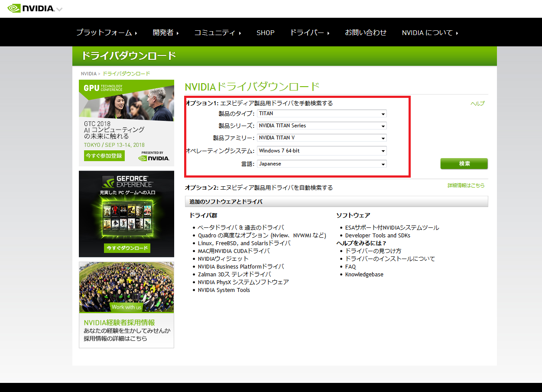Open the 製品のタイプ dropdown
Screen dimensions: 542x392
coord(321,113)
